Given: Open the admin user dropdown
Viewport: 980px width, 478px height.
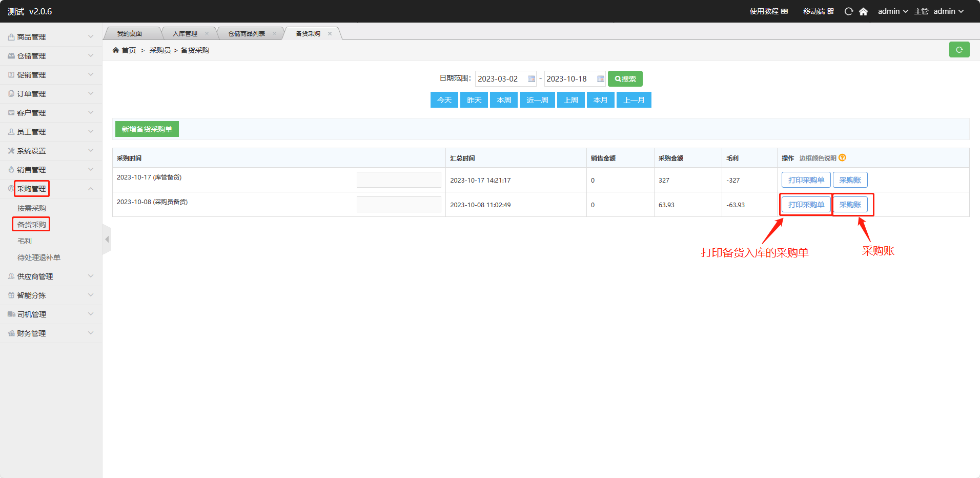Looking at the screenshot, I should pyautogui.click(x=892, y=11).
